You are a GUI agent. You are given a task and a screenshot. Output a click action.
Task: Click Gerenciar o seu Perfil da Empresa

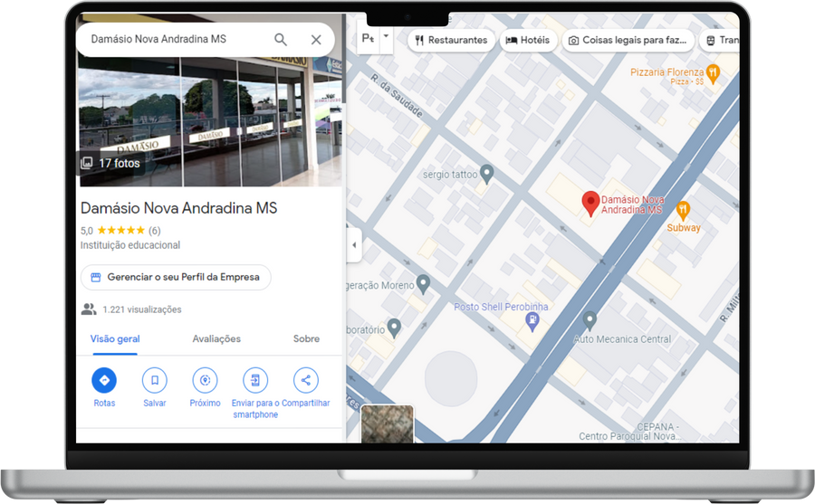tap(176, 277)
